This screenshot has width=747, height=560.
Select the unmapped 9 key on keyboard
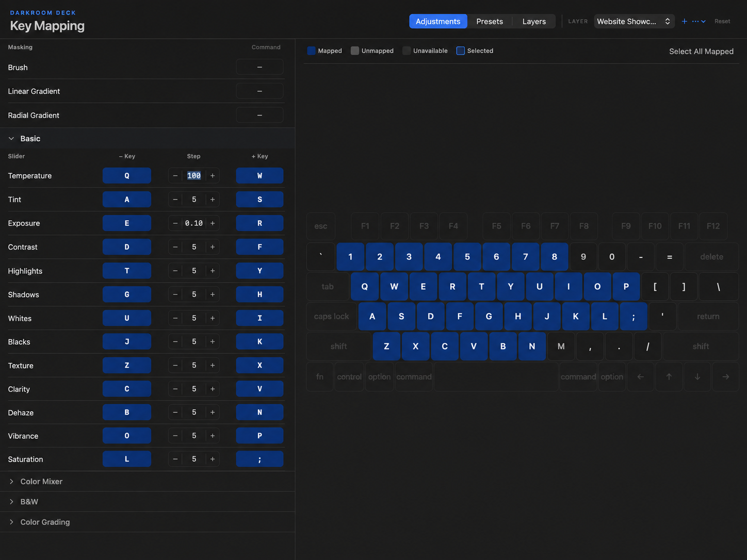tap(583, 257)
